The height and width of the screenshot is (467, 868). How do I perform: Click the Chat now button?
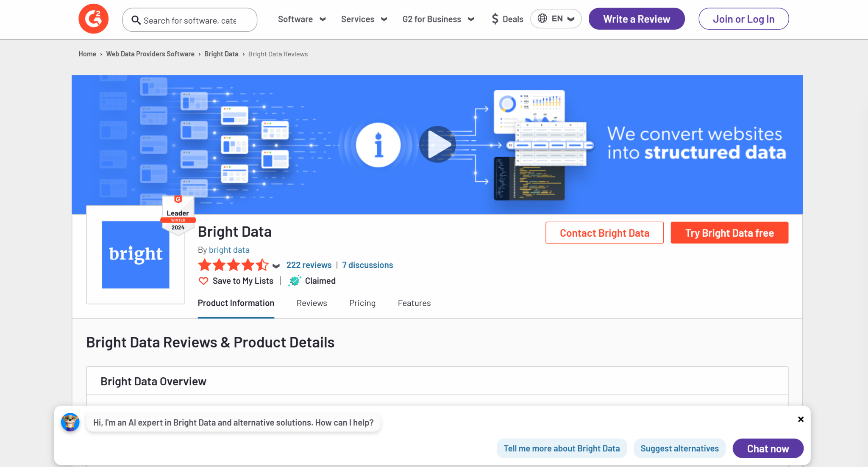pyautogui.click(x=768, y=448)
